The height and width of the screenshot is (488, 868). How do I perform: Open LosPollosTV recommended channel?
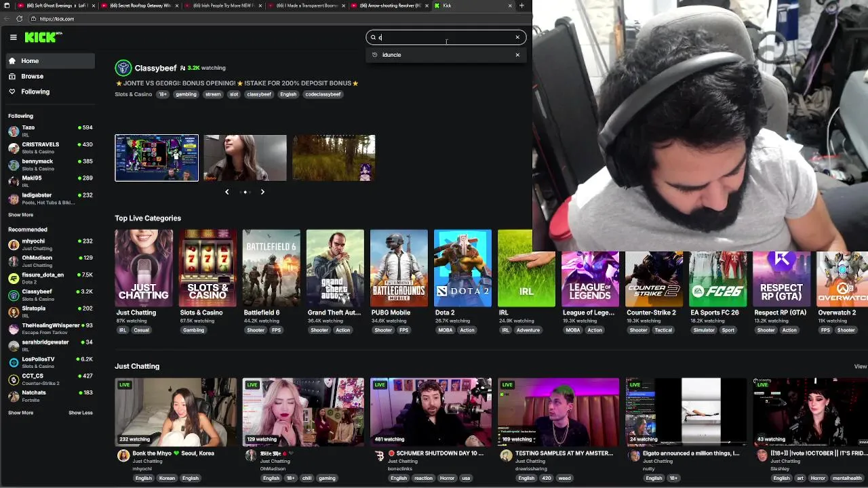51,362
